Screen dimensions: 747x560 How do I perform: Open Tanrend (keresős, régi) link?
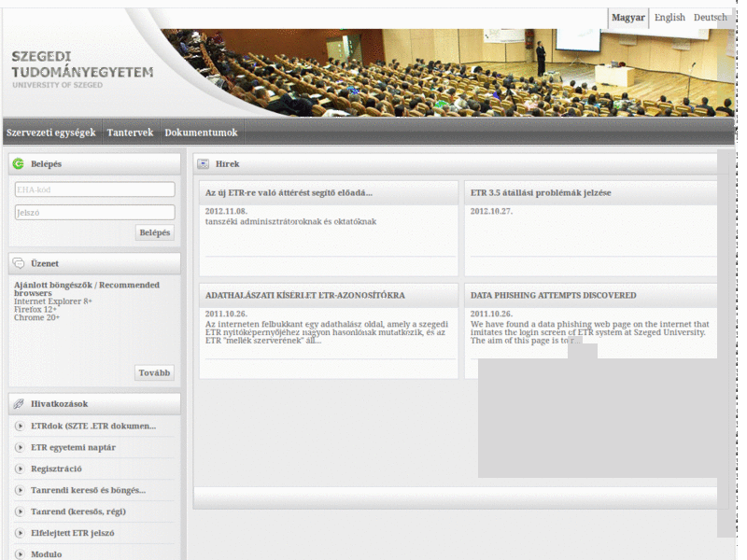pyautogui.click(x=78, y=511)
